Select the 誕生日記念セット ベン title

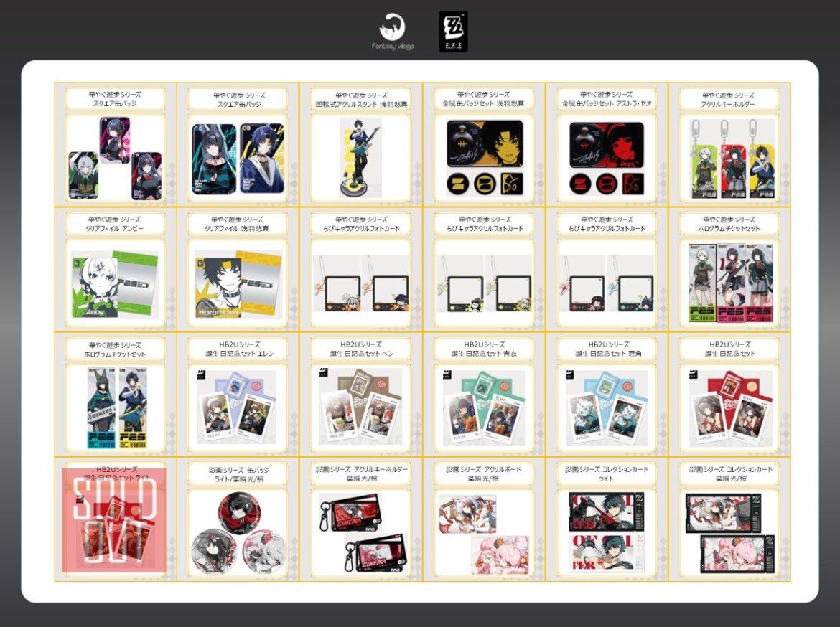360,349
